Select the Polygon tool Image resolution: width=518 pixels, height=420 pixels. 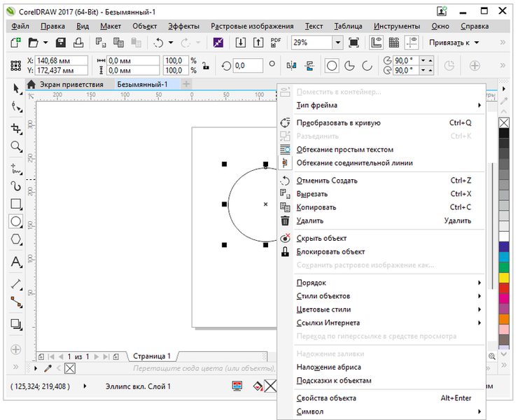pos(16,239)
